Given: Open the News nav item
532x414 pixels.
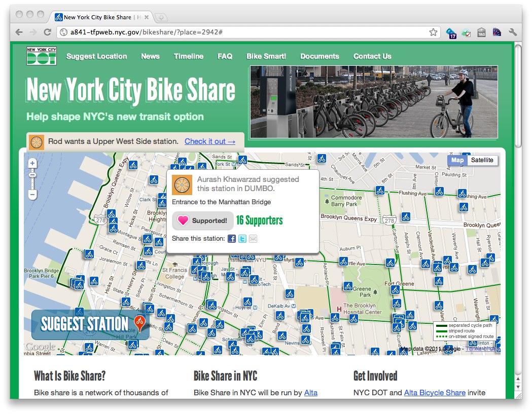Looking at the screenshot, I should pyautogui.click(x=150, y=56).
